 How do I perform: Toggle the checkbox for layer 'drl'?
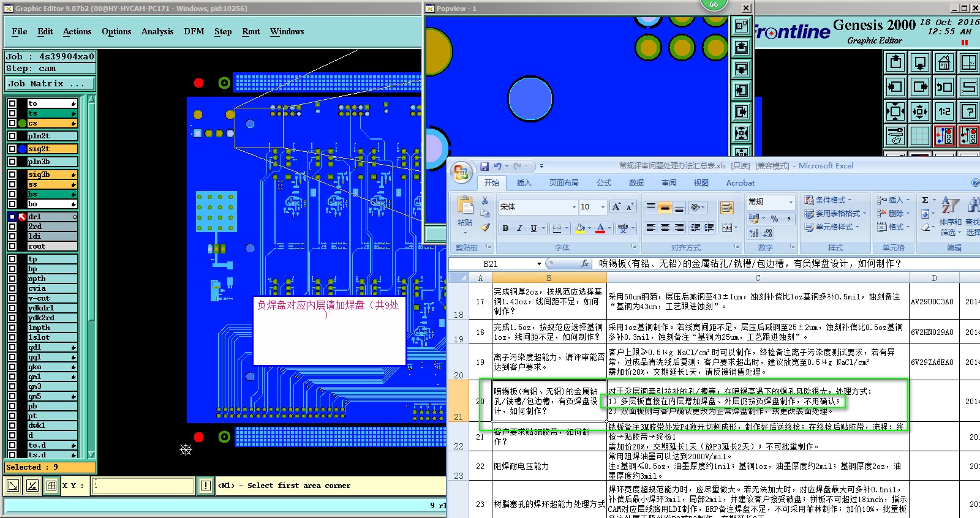12,217
